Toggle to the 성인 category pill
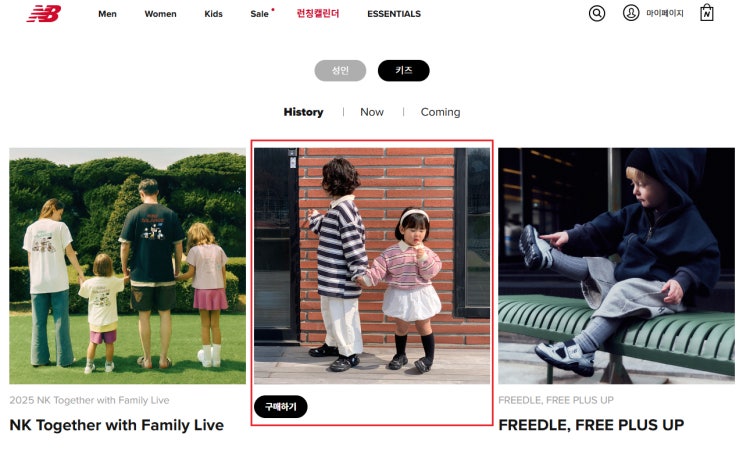743x457 pixels. coord(340,71)
